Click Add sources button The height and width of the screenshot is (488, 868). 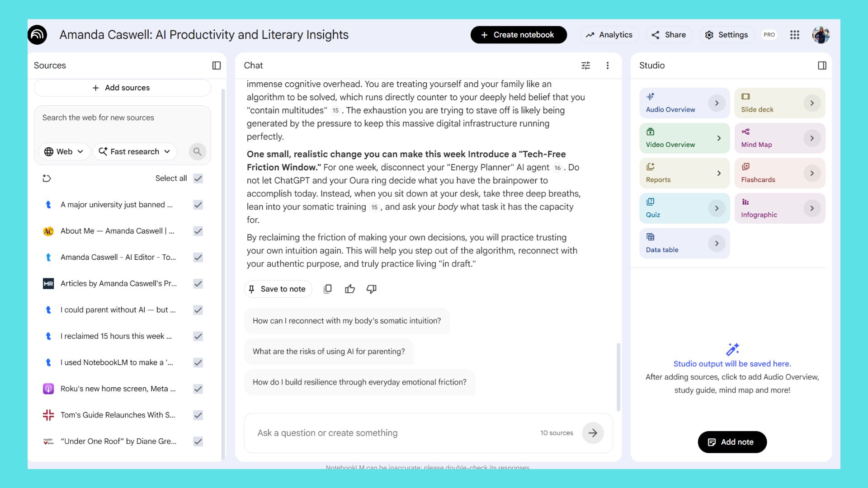coord(122,88)
